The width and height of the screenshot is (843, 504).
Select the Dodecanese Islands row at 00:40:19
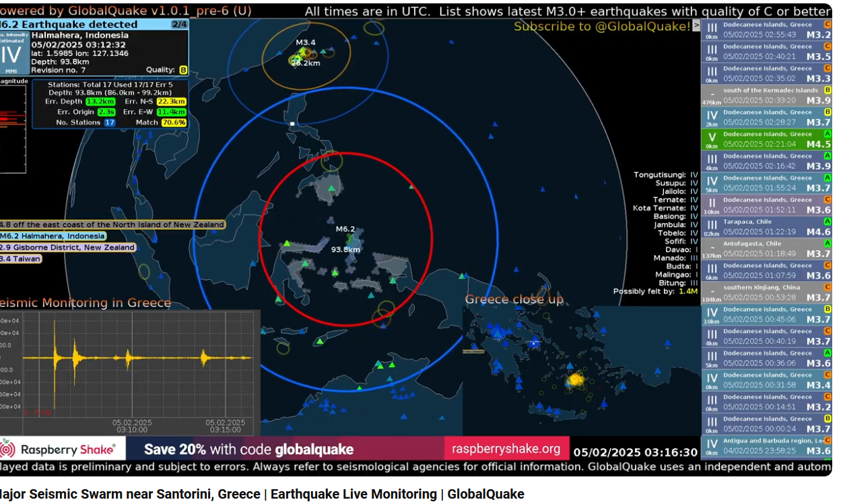tap(767, 336)
